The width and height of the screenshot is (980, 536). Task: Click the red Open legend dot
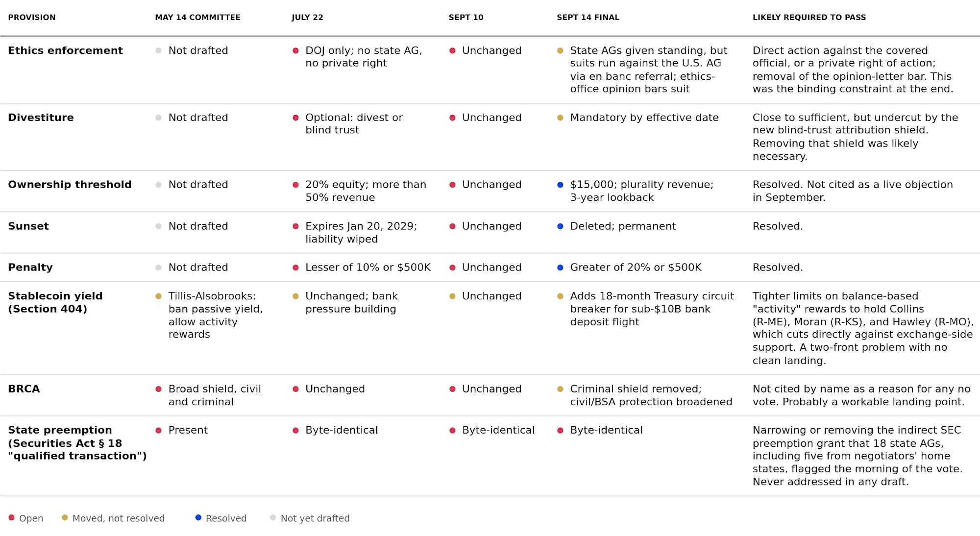tap(11, 517)
